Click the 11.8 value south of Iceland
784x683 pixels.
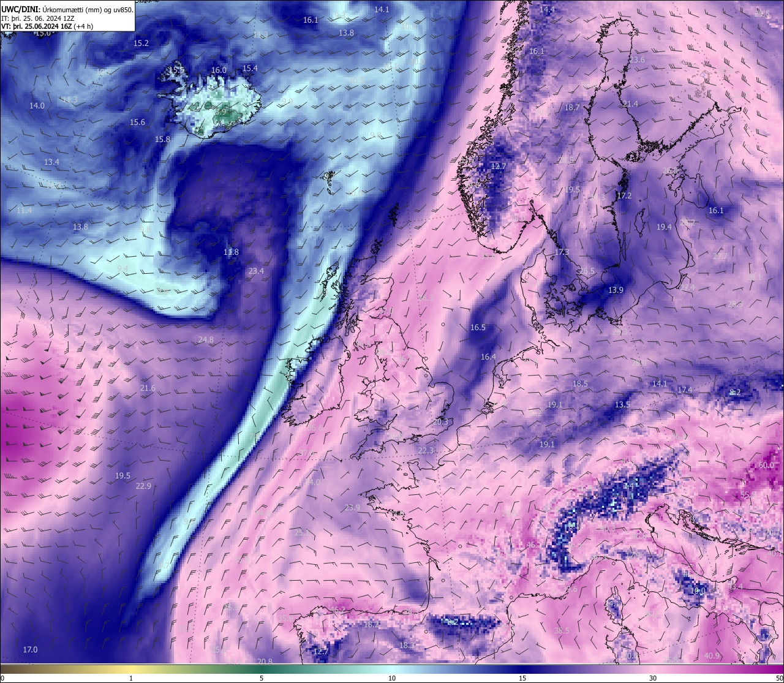[231, 252]
